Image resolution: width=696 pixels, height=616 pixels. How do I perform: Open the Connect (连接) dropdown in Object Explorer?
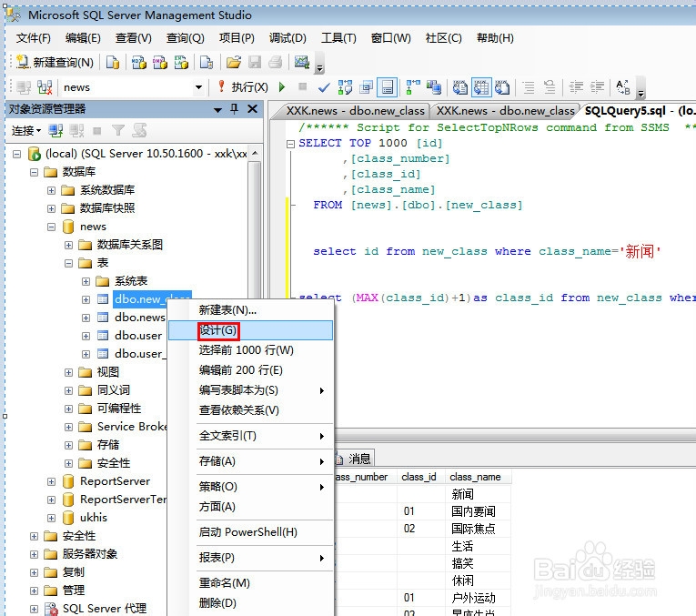click(x=26, y=131)
